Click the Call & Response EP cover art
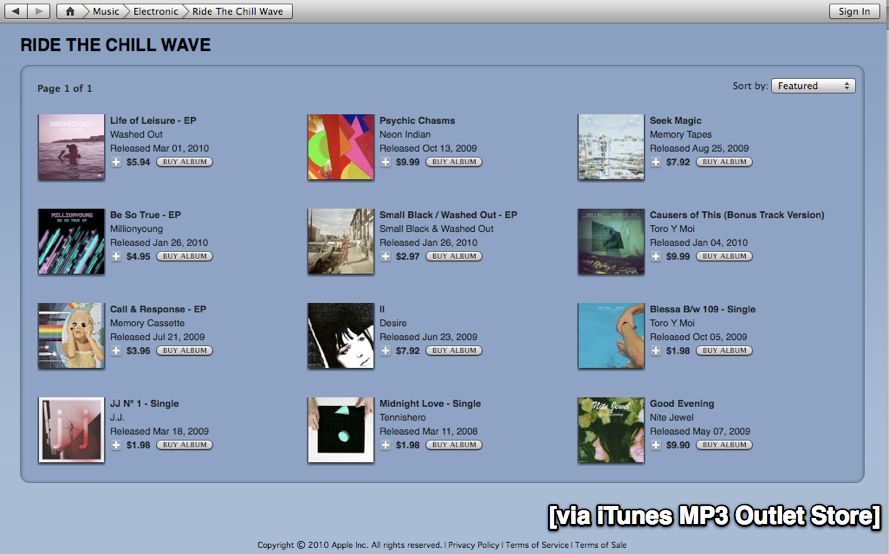Viewport: 889px width, 554px height. (x=71, y=336)
